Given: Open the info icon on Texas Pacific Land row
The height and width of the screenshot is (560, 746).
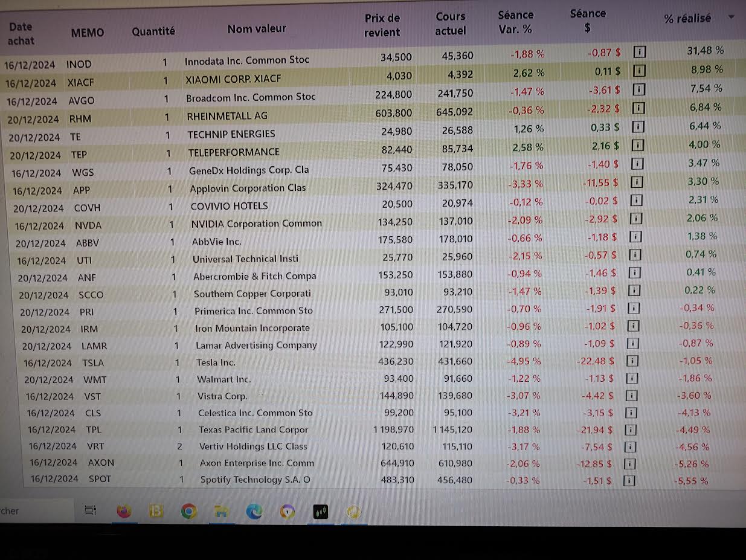Looking at the screenshot, I should [630, 430].
